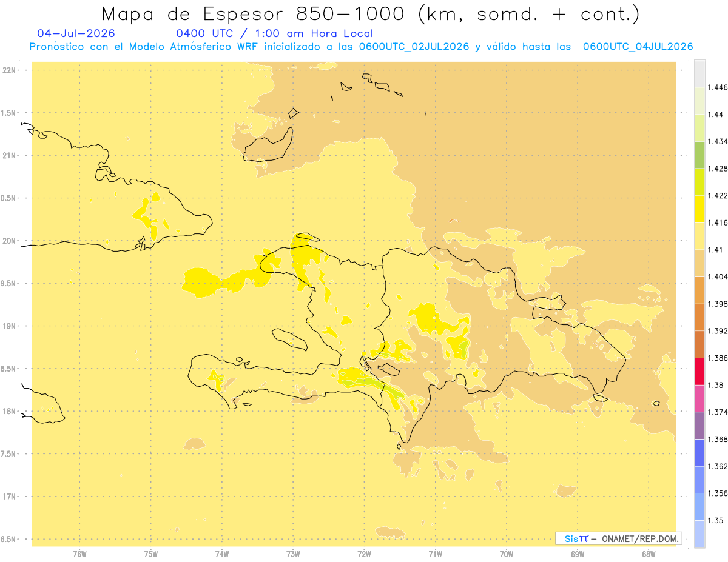Pick the tan 1.404–1.41 colorbar segment

point(699,263)
